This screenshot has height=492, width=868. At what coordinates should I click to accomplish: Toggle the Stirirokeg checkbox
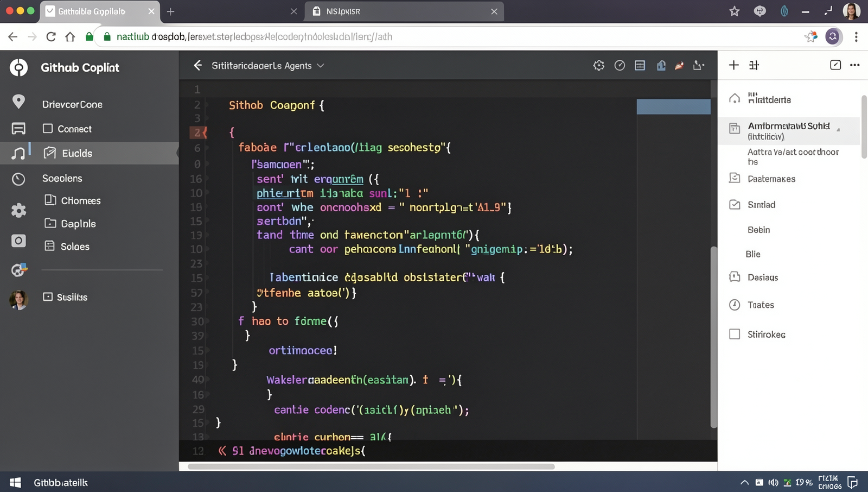click(x=735, y=334)
